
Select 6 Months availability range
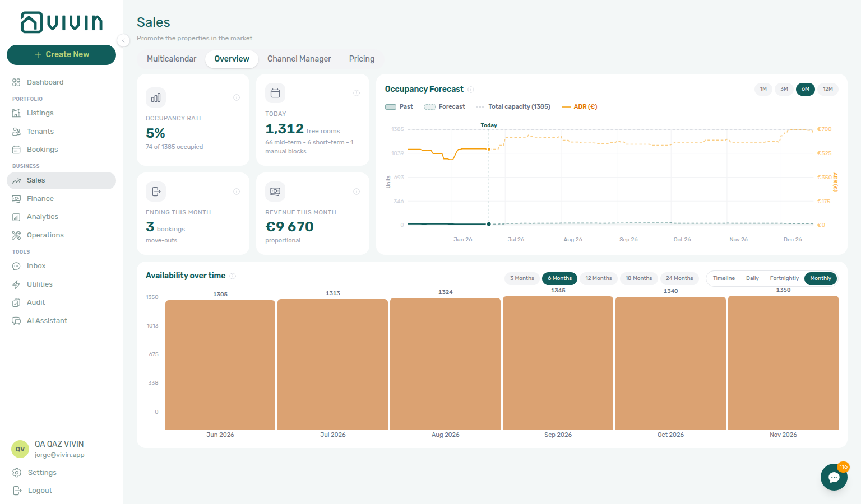(560, 278)
